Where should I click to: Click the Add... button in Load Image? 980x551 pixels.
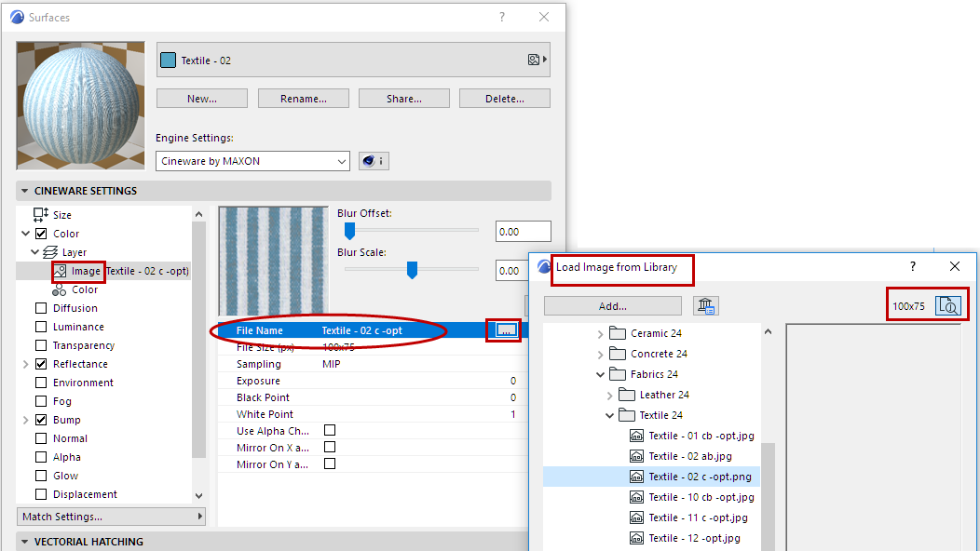coord(613,306)
